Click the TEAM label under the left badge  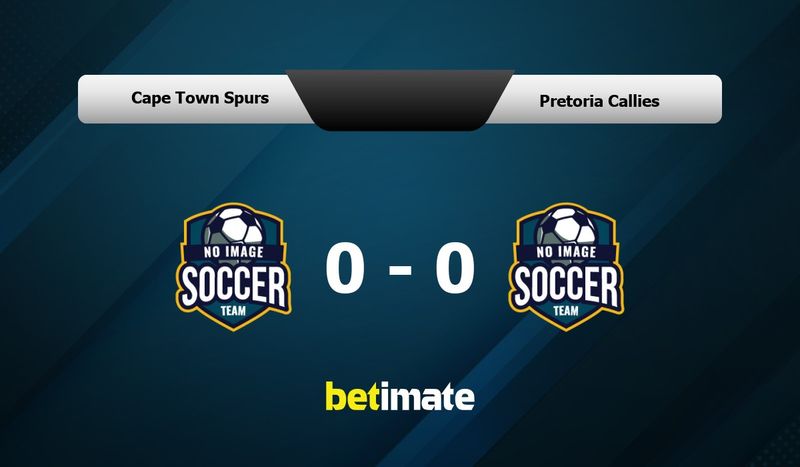pyautogui.click(x=233, y=311)
